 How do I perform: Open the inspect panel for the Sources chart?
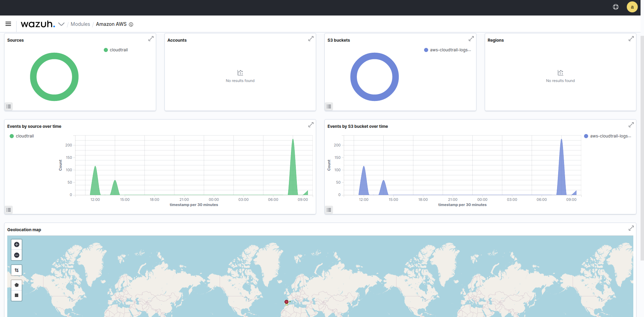pyautogui.click(x=8, y=106)
